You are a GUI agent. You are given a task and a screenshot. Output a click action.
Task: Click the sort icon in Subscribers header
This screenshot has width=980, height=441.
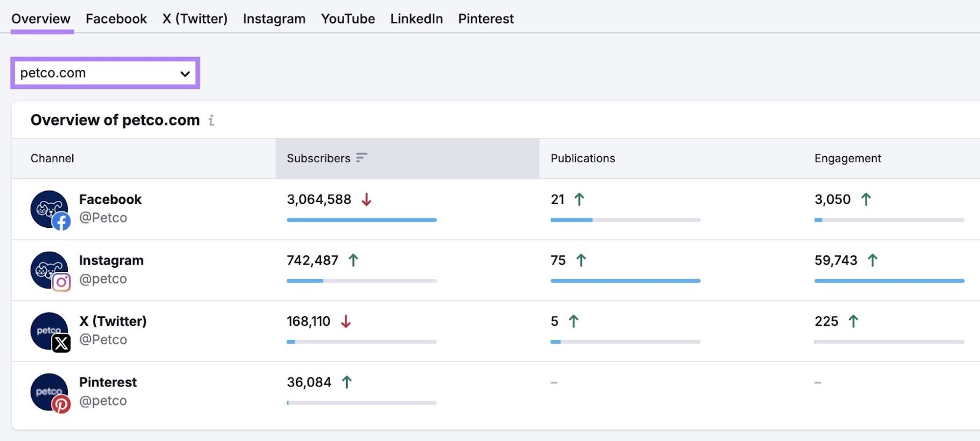pyautogui.click(x=361, y=158)
